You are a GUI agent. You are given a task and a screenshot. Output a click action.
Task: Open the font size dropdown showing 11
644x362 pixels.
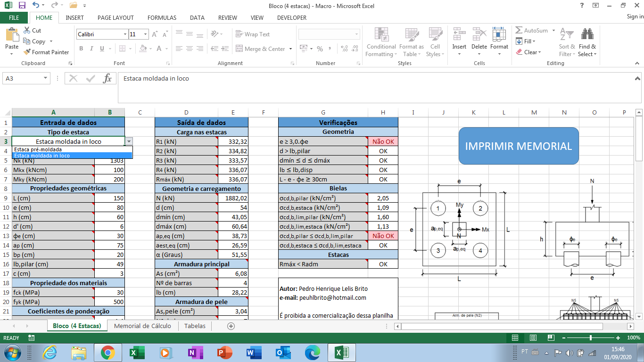(x=146, y=34)
